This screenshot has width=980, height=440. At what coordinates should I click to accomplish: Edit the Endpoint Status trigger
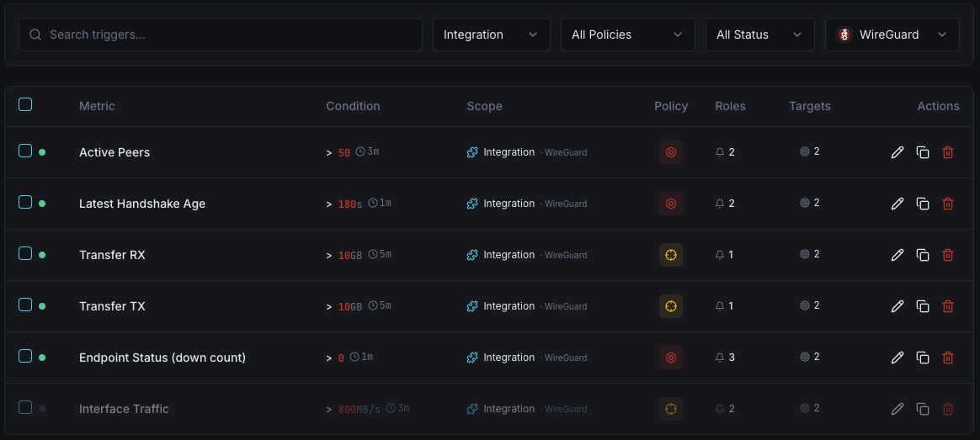click(897, 358)
